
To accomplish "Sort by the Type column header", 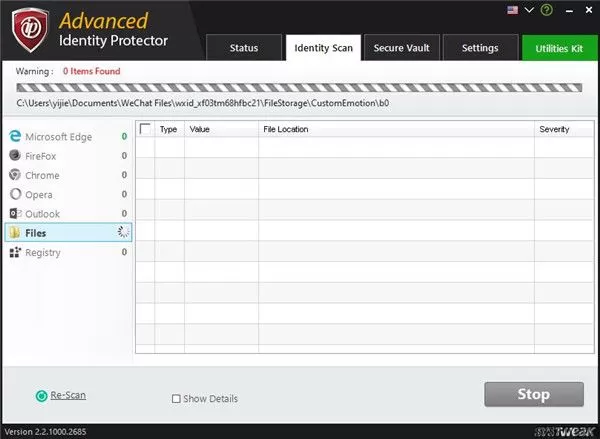I will click(168, 129).
